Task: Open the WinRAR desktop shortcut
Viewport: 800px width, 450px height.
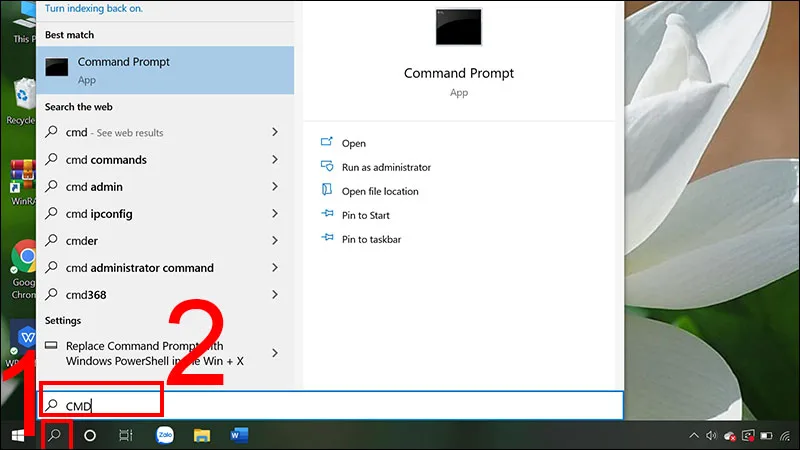Action: pyautogui.click(x=23, y=182)
